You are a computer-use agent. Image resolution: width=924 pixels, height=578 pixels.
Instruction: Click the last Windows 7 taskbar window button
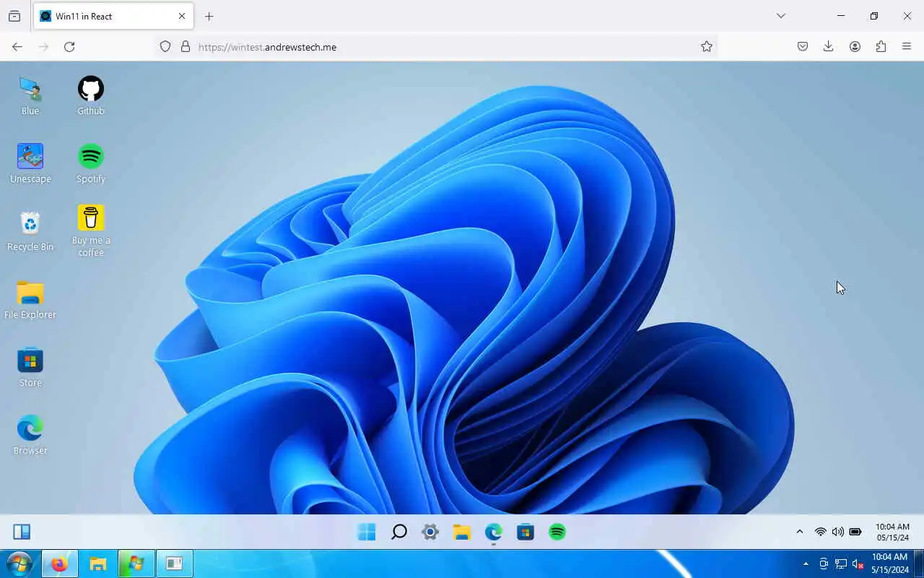[175, 564]
